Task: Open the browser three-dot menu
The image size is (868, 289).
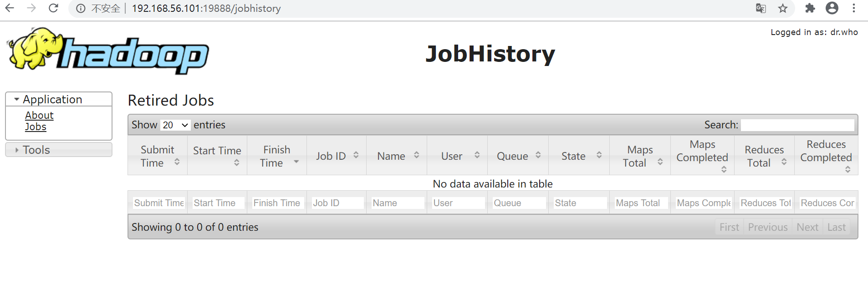Action: pyautogui.click(x=854, y=8)
